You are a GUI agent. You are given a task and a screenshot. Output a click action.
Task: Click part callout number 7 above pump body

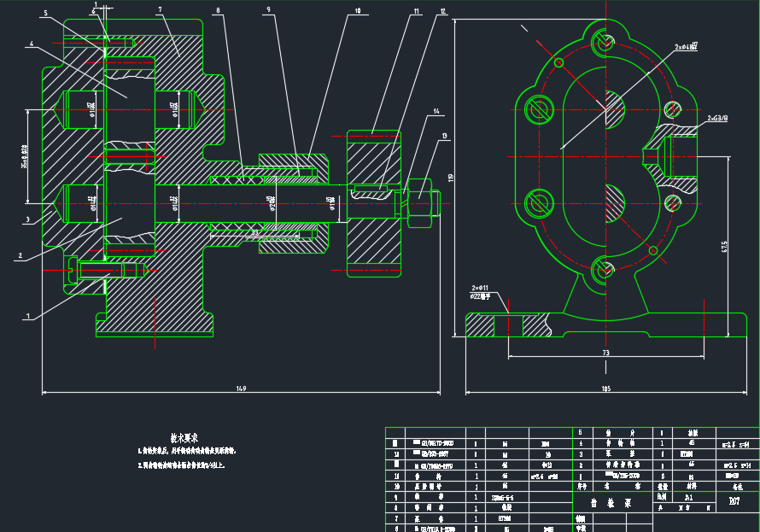tap(160, 9)
